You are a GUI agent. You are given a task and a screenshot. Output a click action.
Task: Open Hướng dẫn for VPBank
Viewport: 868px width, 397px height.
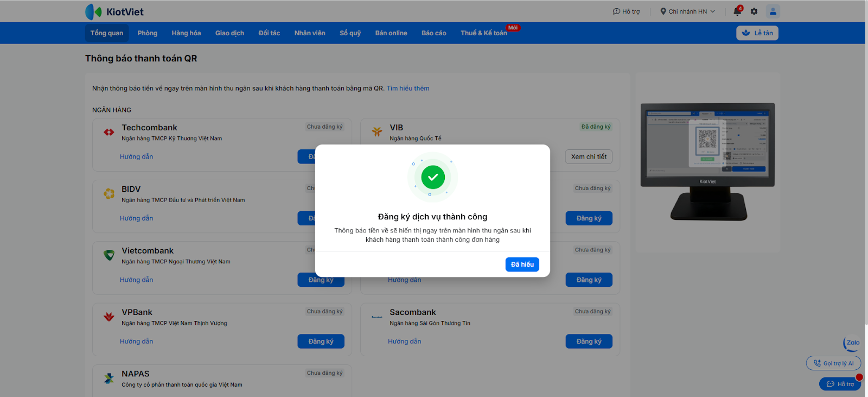click(x=136, y=342)
